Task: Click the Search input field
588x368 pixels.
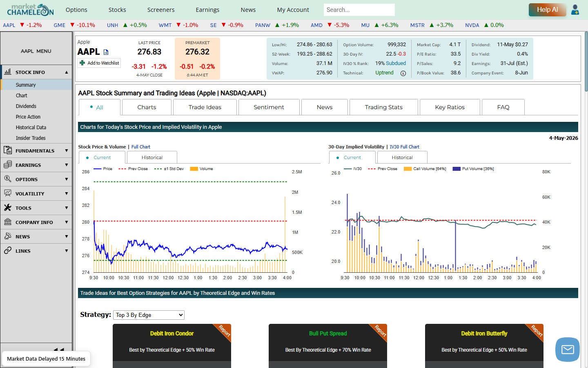Action: (x=359, y=10)
